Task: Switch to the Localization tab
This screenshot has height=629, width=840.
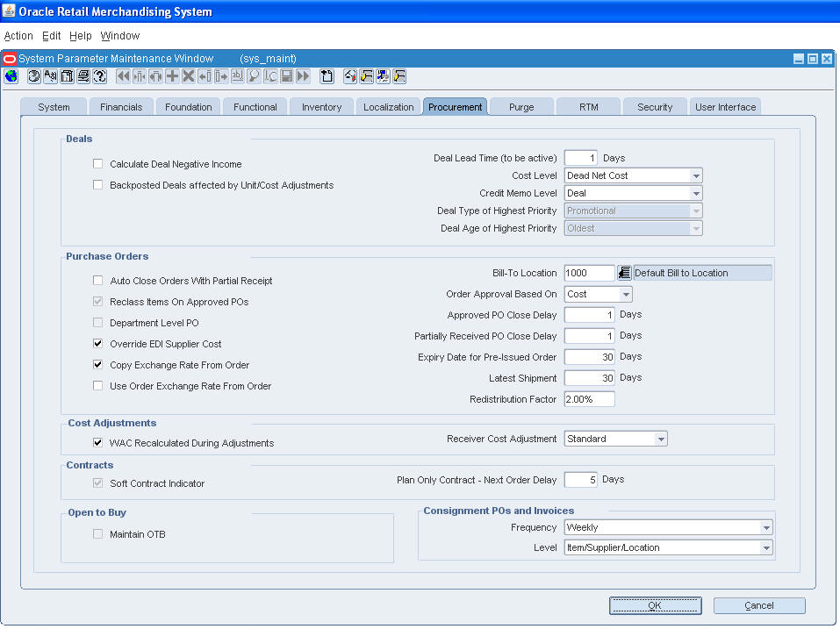Action: click(388, 107)
